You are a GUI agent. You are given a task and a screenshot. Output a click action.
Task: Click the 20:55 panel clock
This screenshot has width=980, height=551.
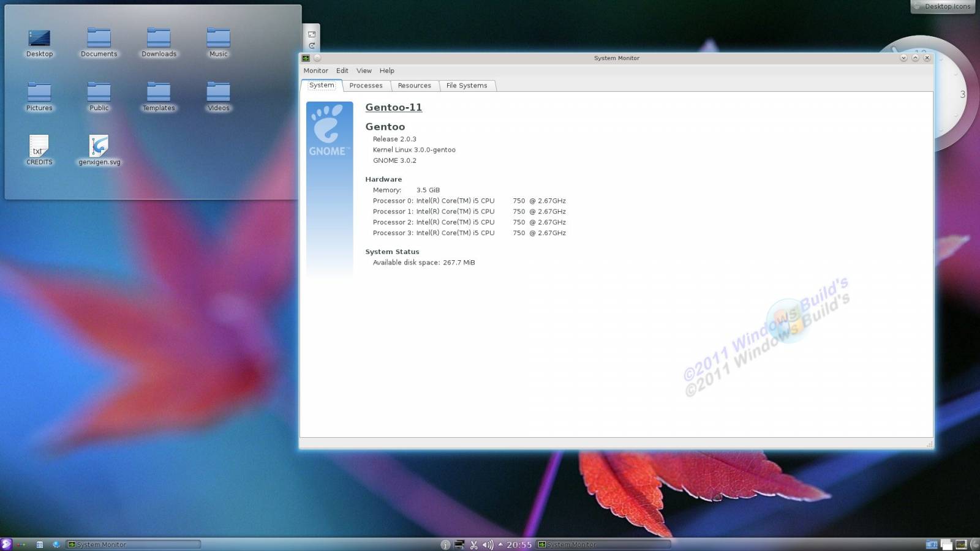pos(519,544)
